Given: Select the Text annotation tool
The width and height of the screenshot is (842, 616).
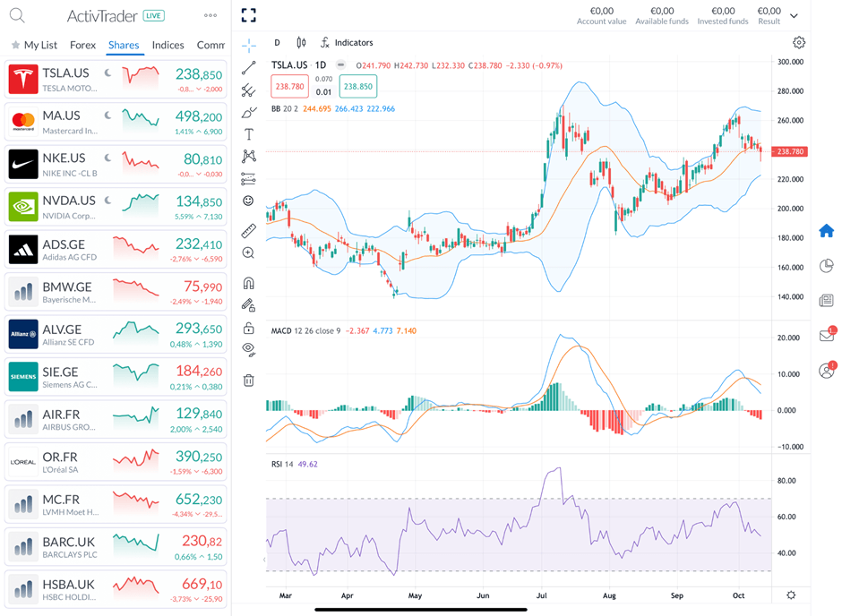Looking at the screenshot, I should 249,134.
